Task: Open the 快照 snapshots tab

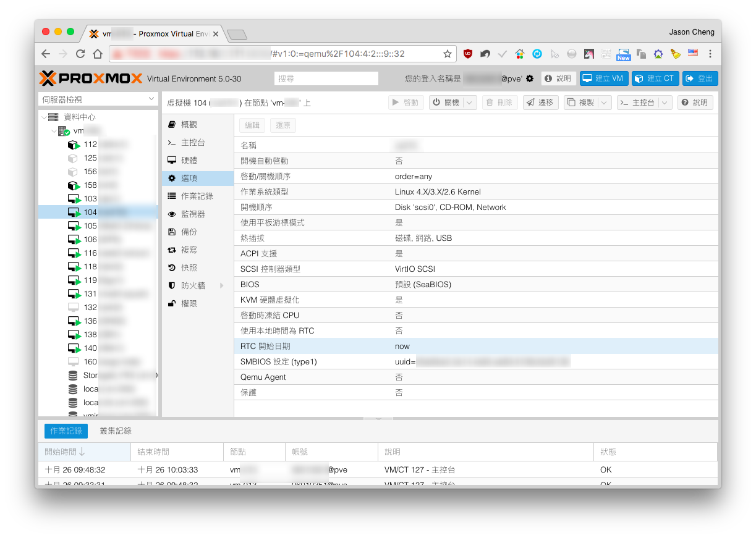Action: click(x=198, y=267)
